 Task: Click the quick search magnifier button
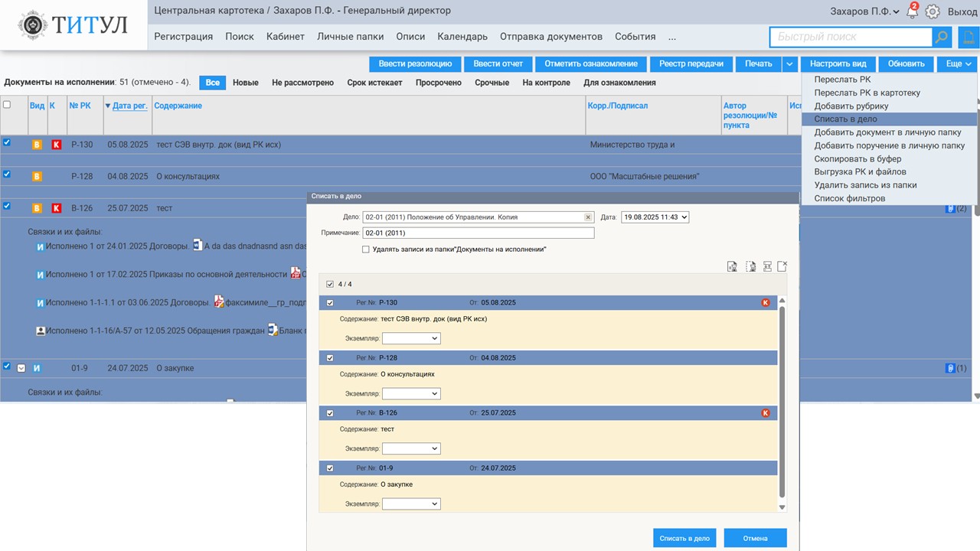[x=942, y=37]
